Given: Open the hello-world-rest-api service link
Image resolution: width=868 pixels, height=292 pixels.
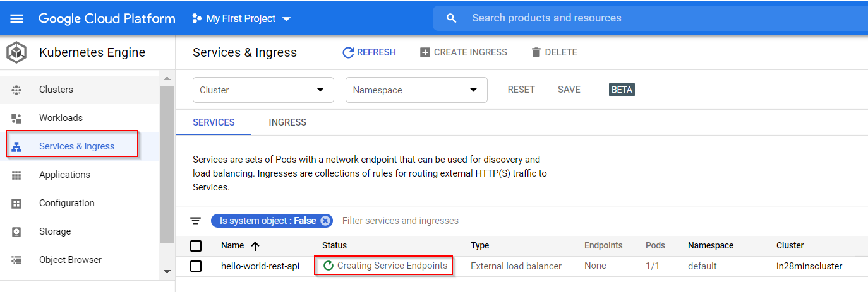Looking at the screenshot, I should [x=260, y=266].
